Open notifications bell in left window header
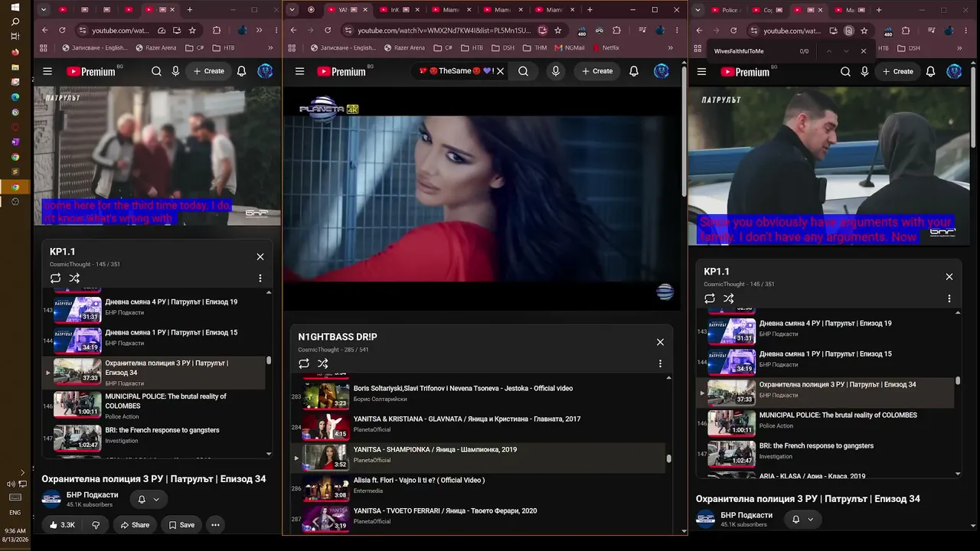This screenshot has width=980, height=551. (241, 71)
